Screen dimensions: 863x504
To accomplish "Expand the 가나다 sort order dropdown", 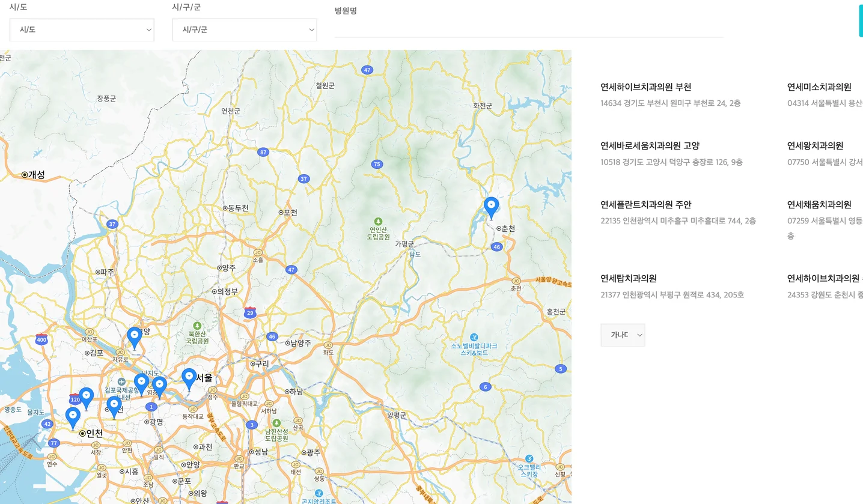I will tap(623, 335).
